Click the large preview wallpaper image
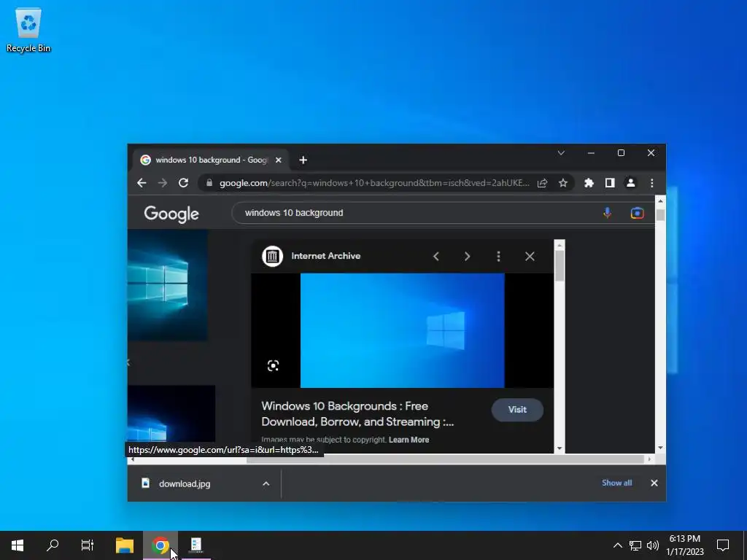Viewport: 747px width, 560px height. (402, 330)
